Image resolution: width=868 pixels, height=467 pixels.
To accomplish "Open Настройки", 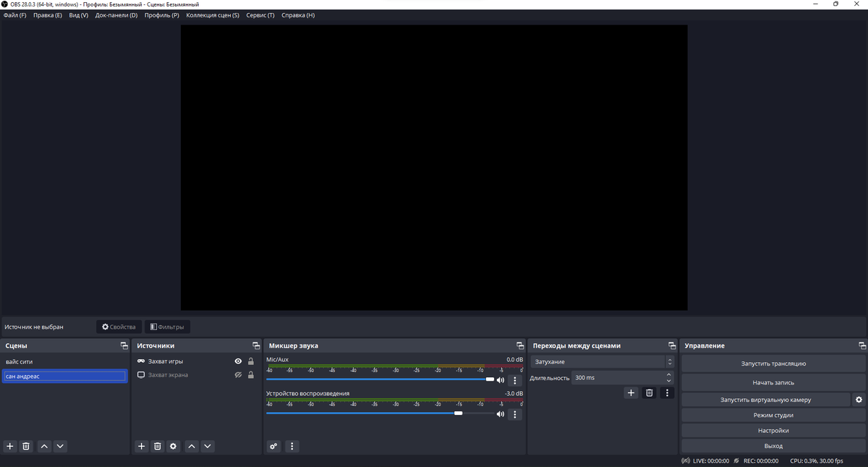I will (x=773, y=430).
